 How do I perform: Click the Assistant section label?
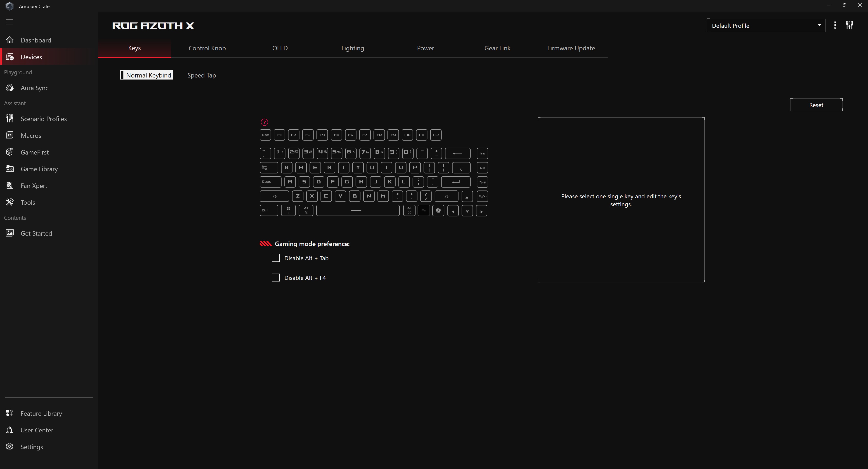pos(15,103)
